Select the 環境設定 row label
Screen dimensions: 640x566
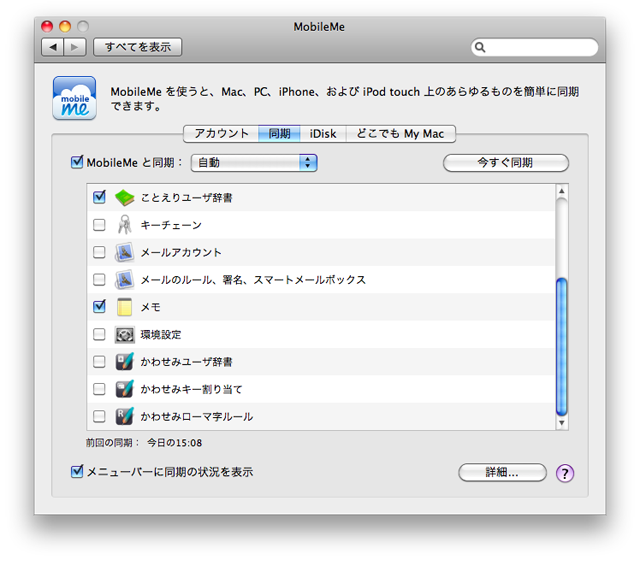(161, 335)
